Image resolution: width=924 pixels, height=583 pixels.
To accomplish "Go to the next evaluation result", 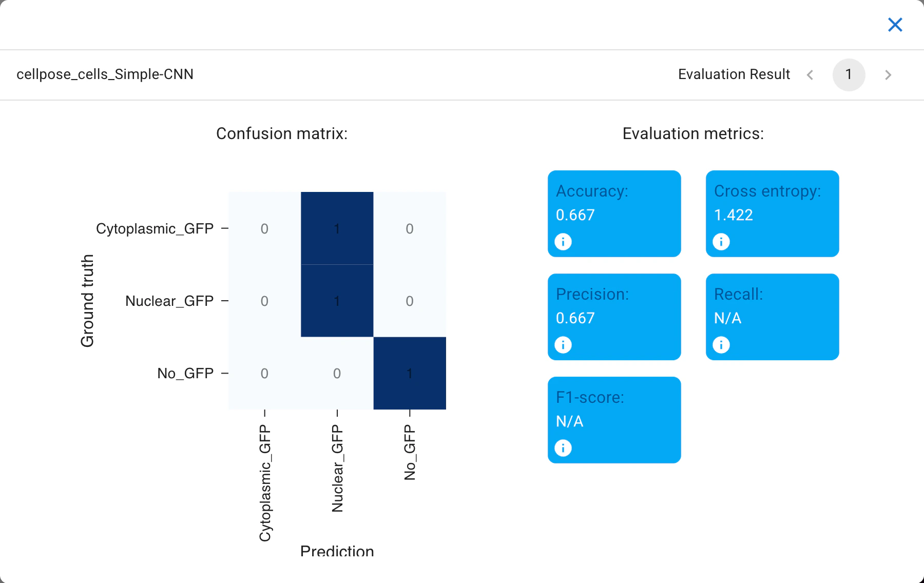I will 888,75.
